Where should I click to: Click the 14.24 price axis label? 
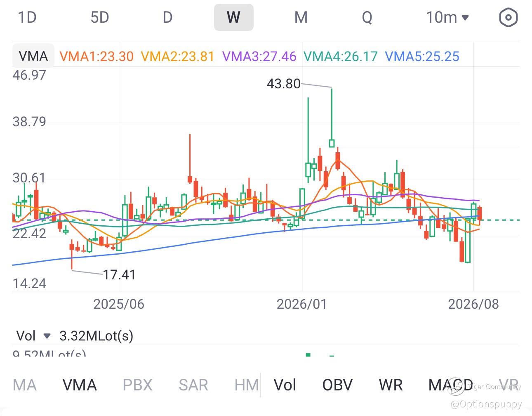tap(29, 284)
